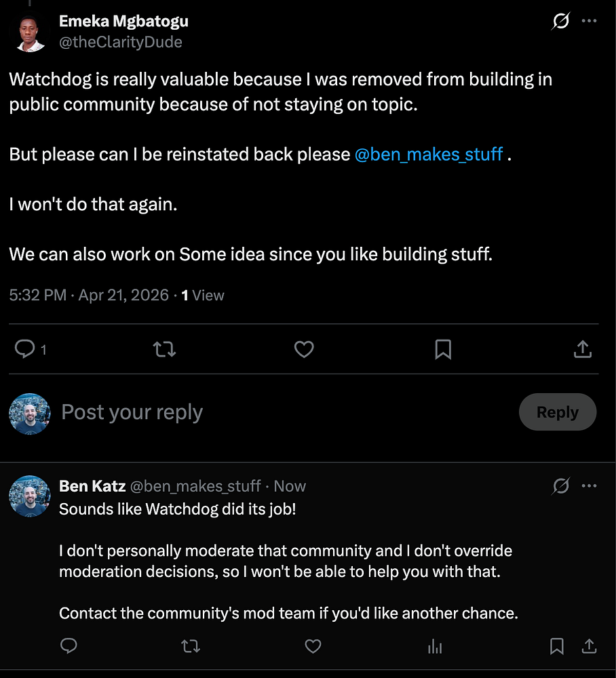Like Emeka's main post
Screen dimensions: 616x678
(304, 349)
